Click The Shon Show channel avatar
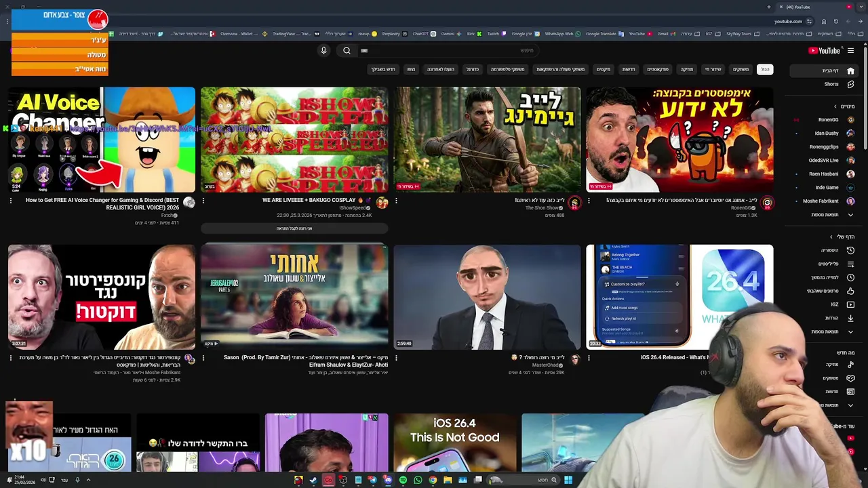 [574, 203]
